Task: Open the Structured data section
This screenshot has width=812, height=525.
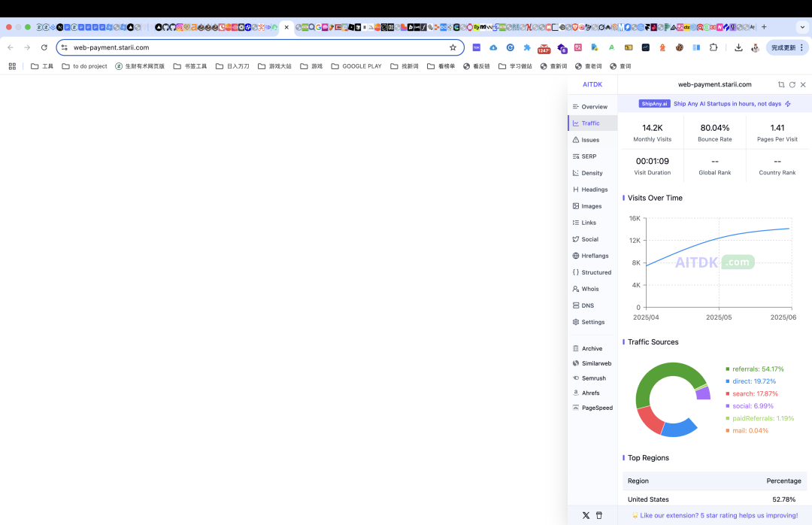Action: (592, 272)
